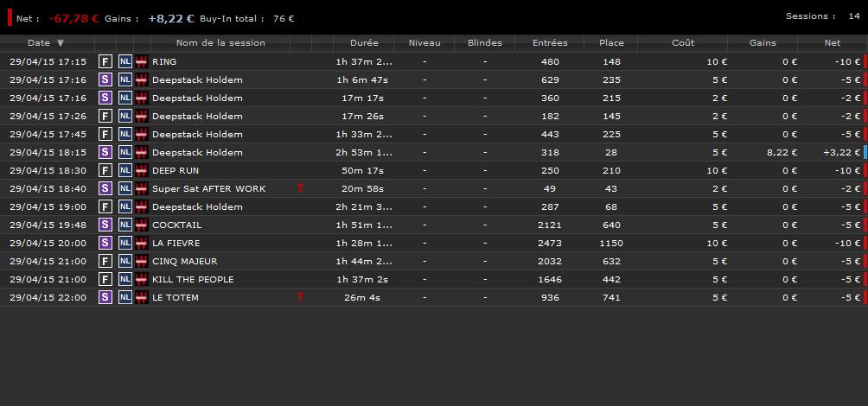Click the Sessions count 14
This screenshot has width=868, height=406.
[854, 16]
